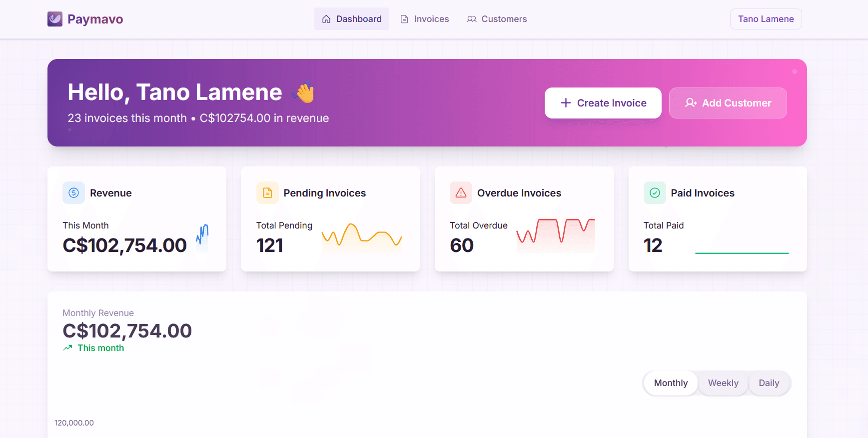Click the Add Customer button
The height and width of the screenshot is (438, 868).
point(728,103)
